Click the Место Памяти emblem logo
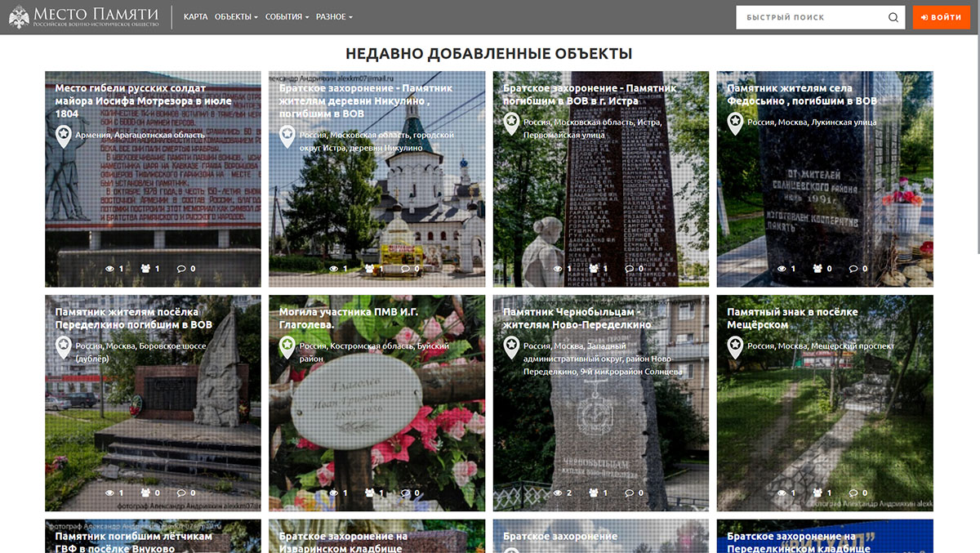The height and width of the screenshot is (553, 980). pyautogui.click(x=18, y=17)
